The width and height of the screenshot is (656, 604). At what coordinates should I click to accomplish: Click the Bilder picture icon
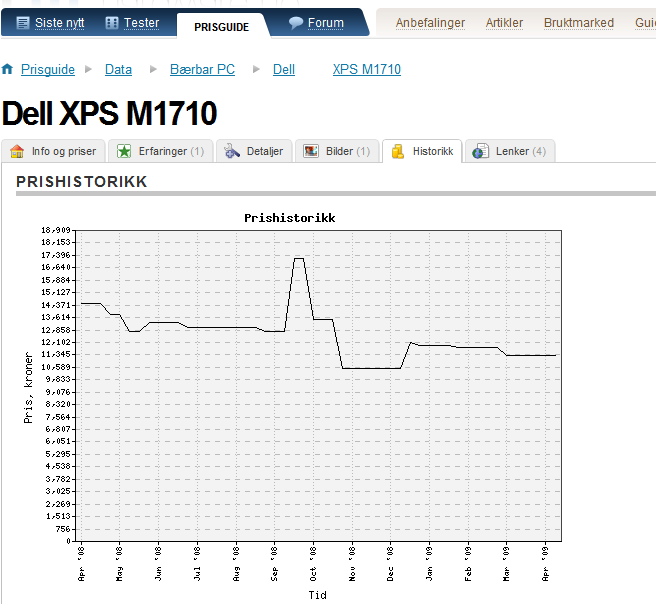[x=311, y=151]
